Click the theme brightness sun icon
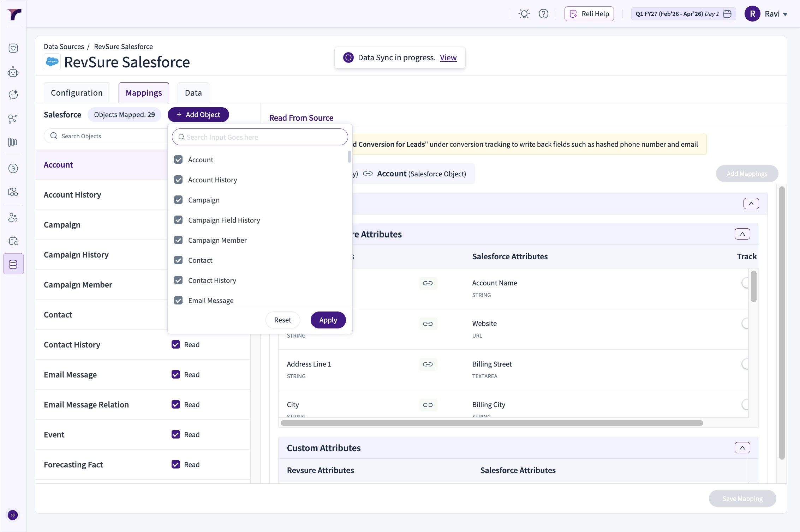The height and width of the screenshot is (532, 800). [524, 14]
